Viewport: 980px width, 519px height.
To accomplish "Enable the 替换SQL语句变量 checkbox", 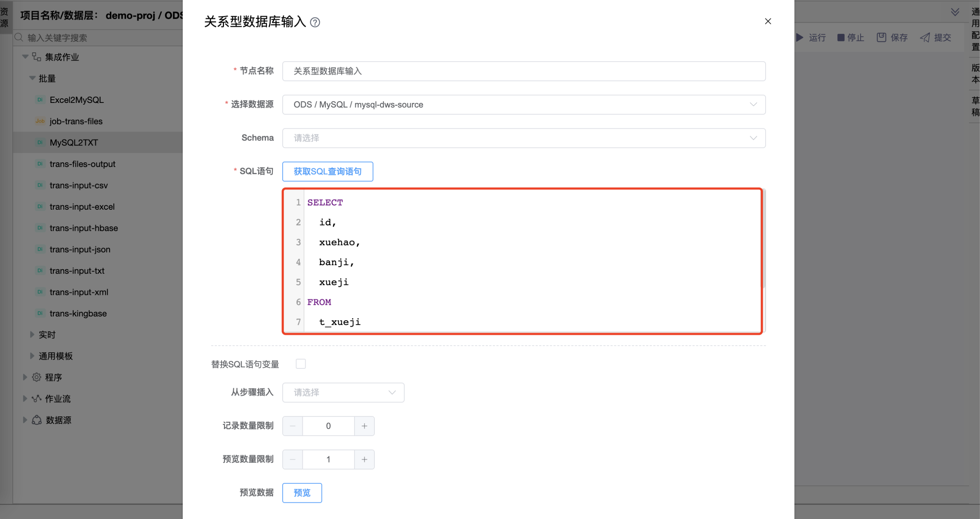I will pos(301,364).
